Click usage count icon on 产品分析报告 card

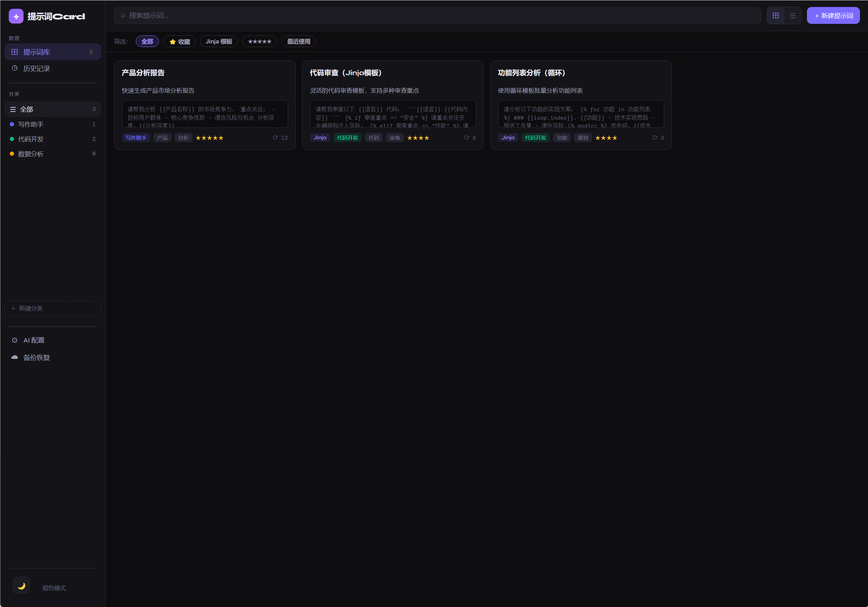point(275,138)
